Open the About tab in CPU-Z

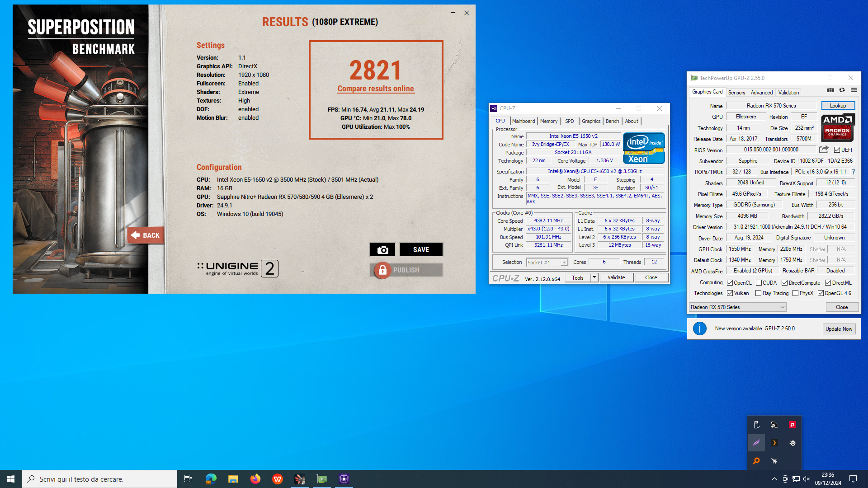tap(632, 121)
